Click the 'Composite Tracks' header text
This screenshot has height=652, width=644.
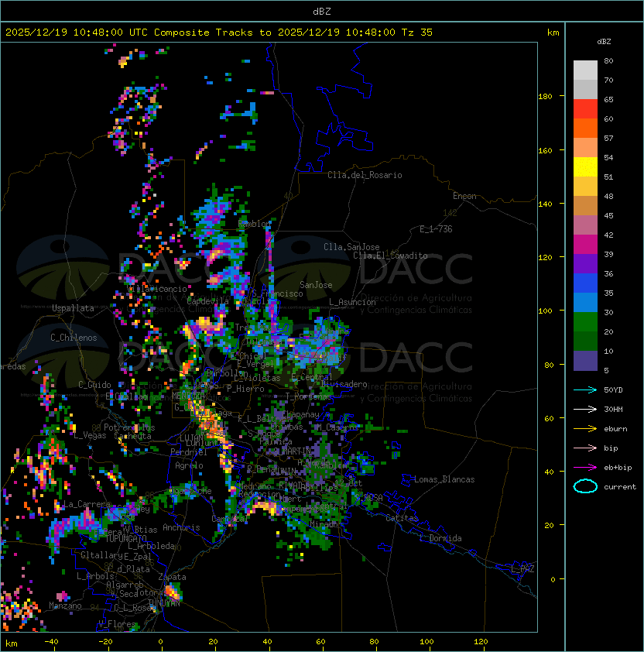(204, 33)
